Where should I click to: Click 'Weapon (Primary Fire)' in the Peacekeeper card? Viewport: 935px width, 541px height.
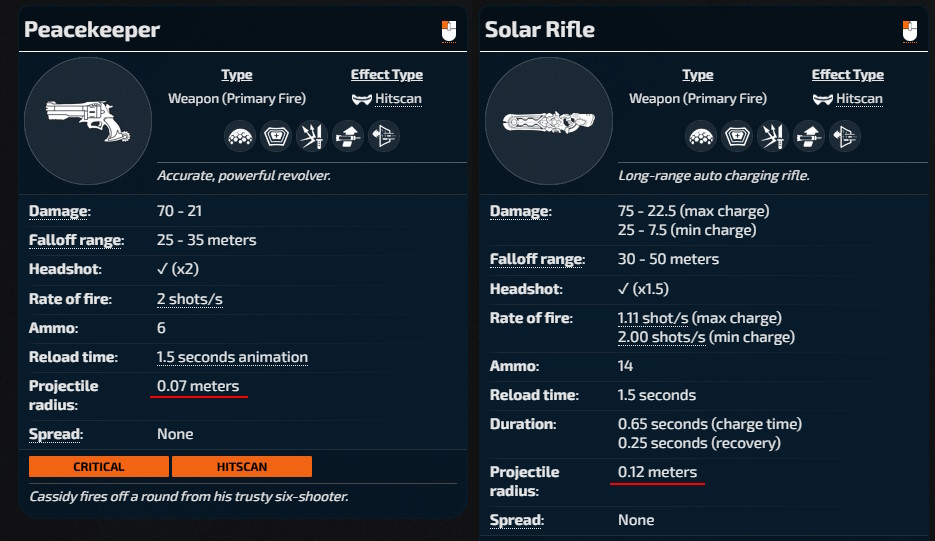pos(237,98)
